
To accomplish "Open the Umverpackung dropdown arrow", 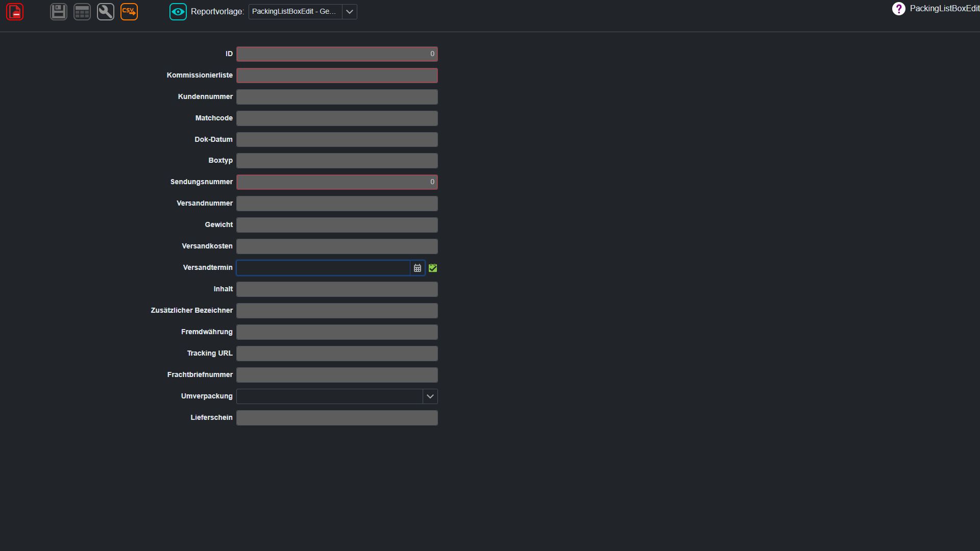I will point(430,396).
